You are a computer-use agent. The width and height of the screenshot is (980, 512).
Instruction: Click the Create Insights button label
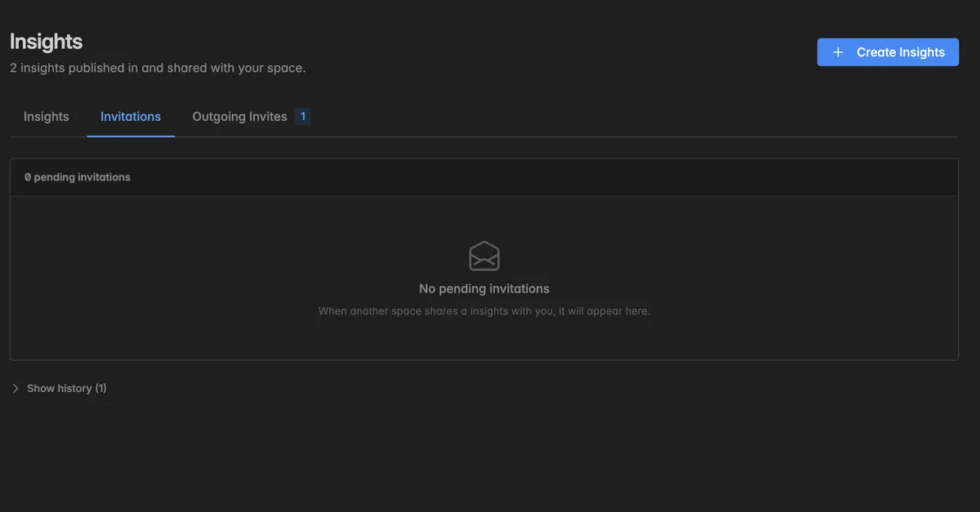[901, 52]
